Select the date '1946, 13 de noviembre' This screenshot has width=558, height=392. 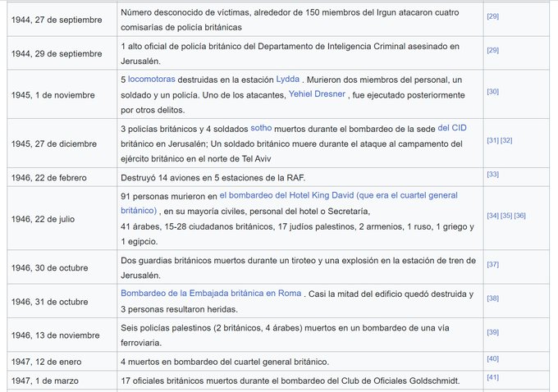[56, 335]
